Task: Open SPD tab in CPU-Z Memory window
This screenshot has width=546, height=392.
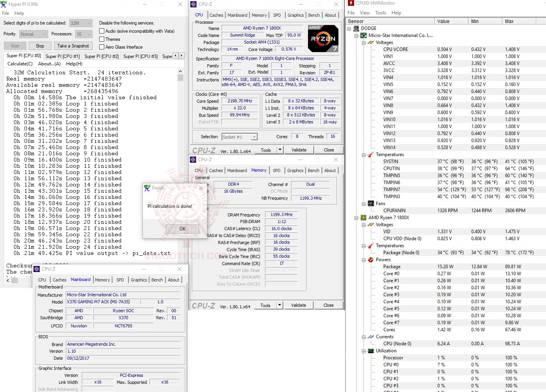Action: click(x=277, y=171)
